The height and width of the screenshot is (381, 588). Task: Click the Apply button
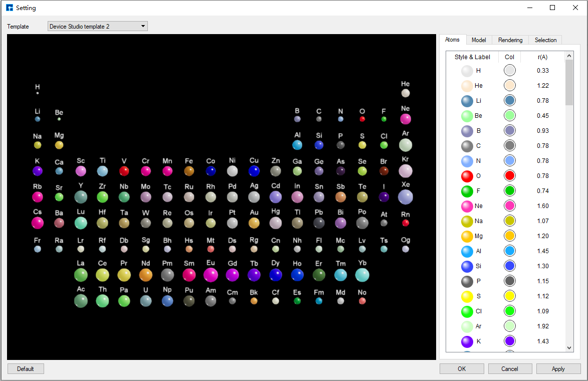[x=558, y=369]
